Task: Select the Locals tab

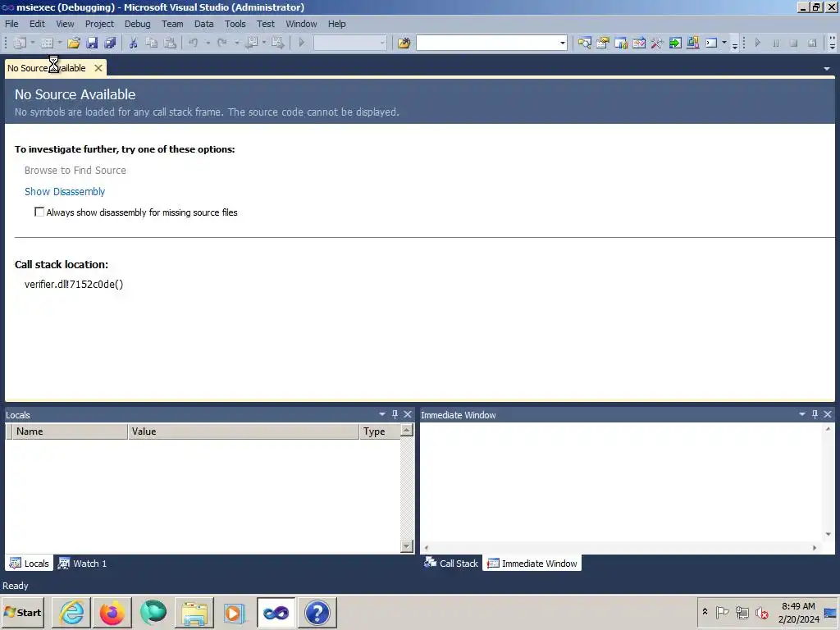Action: 30,563
